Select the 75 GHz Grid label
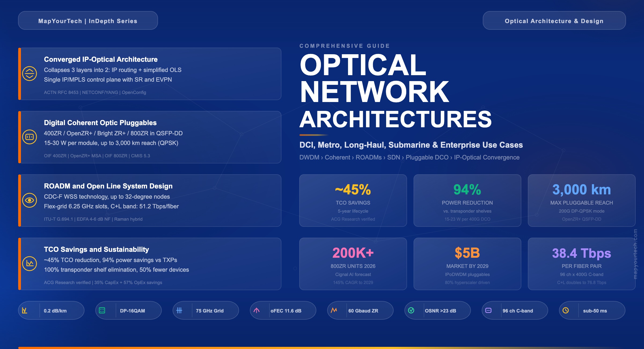This screenshot has height=349, width=644. (210, 311)
